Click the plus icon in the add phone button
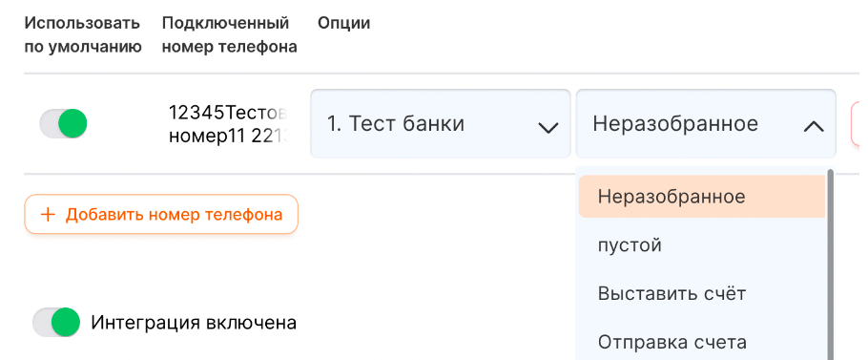 tap(49, 214)
